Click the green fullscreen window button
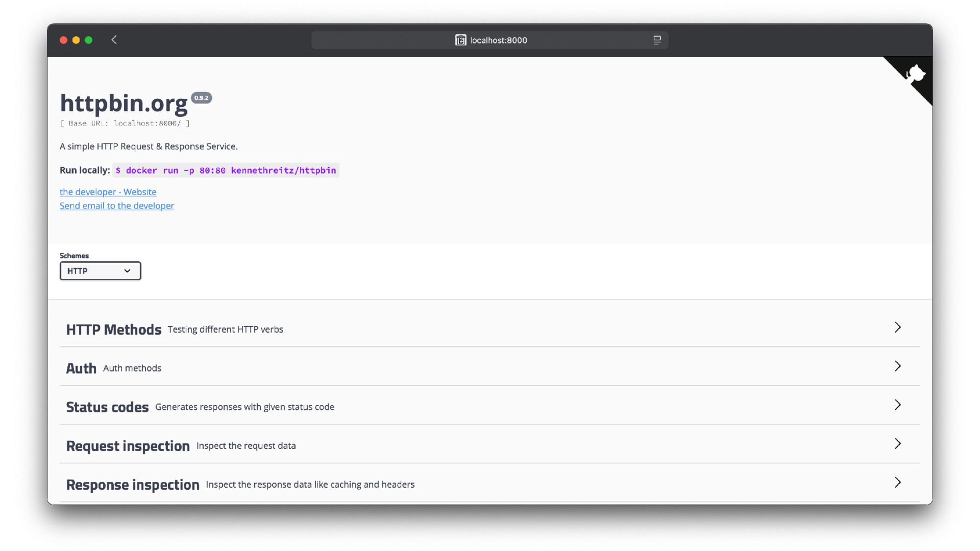The width and height of the screenshot is (980, 551). [x=89, y=40]
